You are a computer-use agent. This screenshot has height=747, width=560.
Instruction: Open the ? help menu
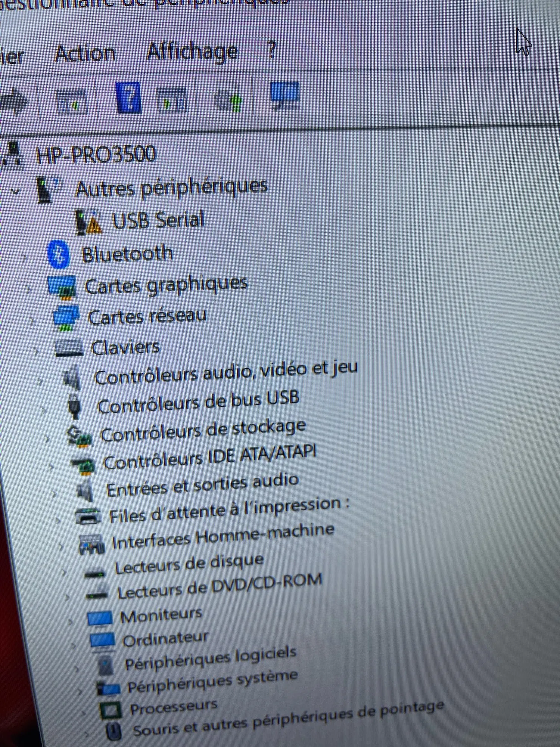(x=272, y=50)
